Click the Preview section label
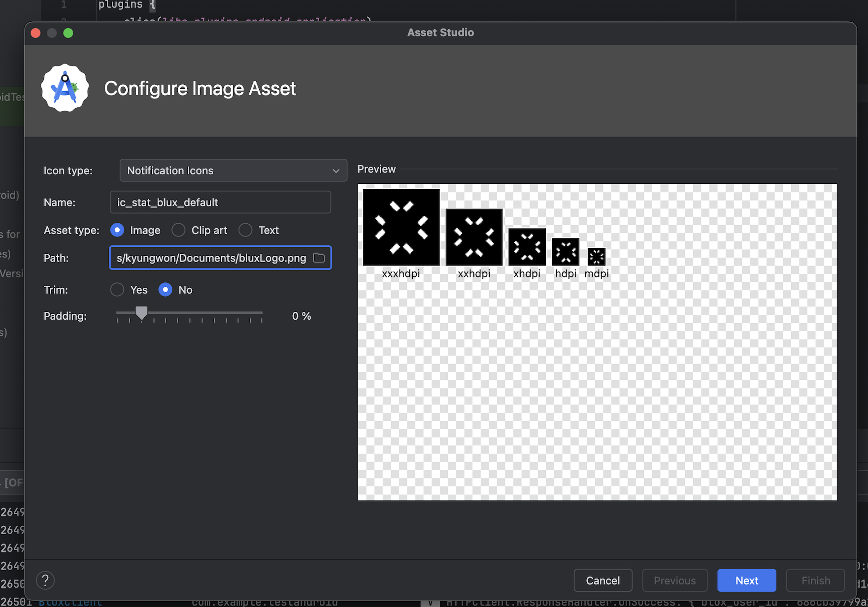Screen dimensions: 868x607 pos(376,169)
